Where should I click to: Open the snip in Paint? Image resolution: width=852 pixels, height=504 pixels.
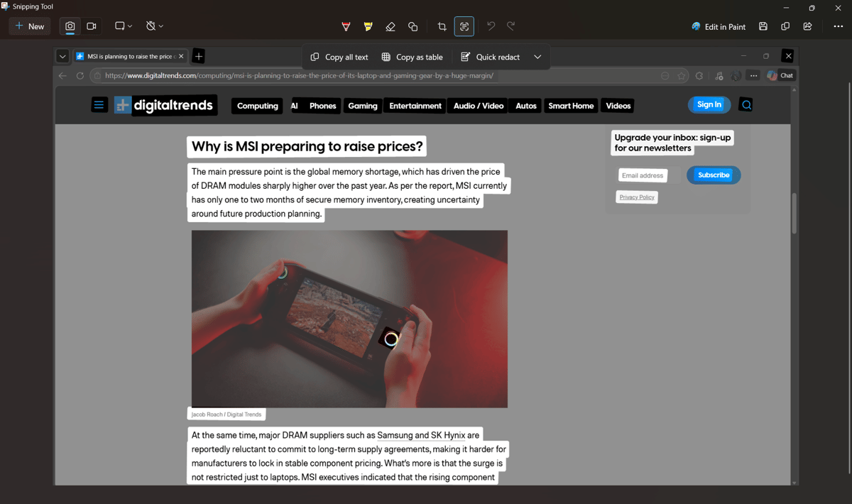tap(719, 26)
